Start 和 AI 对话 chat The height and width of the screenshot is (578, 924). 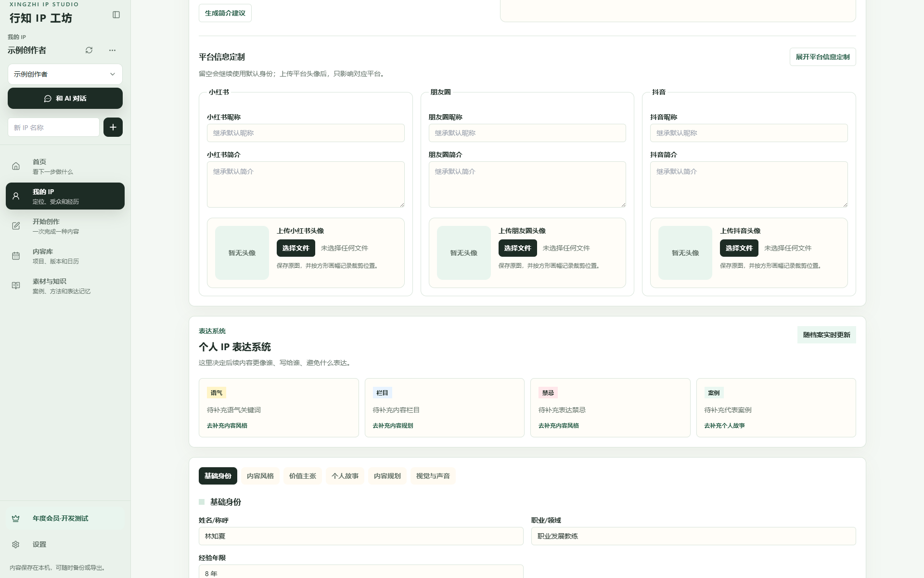pyautogui.click(x=65, y=98)
